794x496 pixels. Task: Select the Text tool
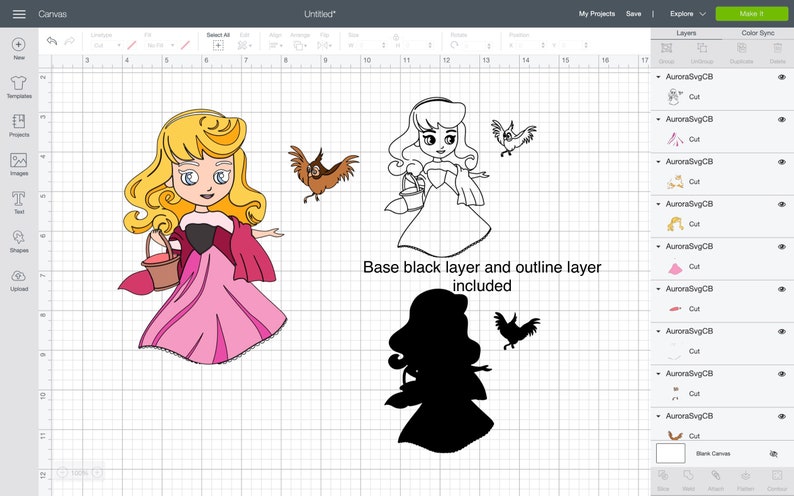pos(19,198)
